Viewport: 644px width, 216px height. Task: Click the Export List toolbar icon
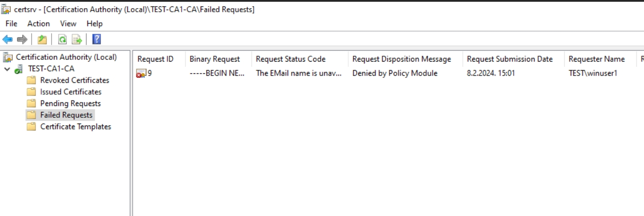point(77,39)
